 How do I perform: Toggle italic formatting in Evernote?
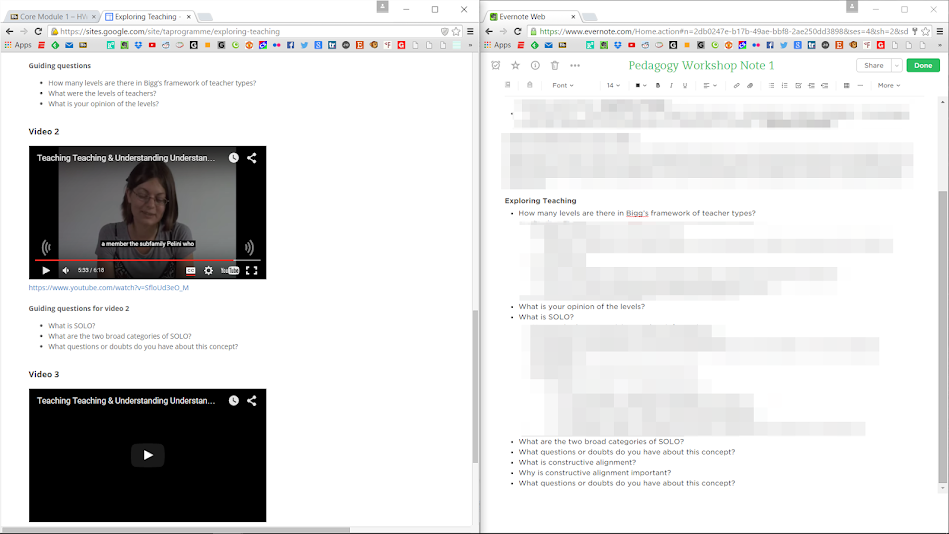(671, 85)
